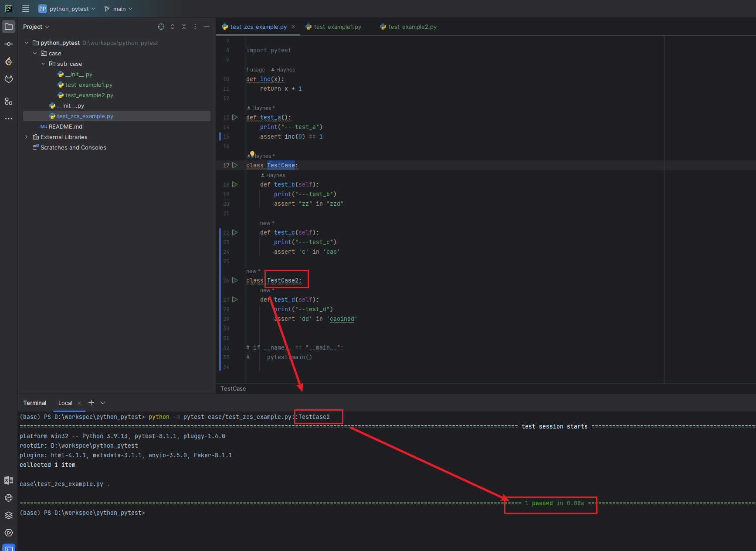The image size is (756, 551).
Task: Open Python Console tool window
Action: coord(9,498)
